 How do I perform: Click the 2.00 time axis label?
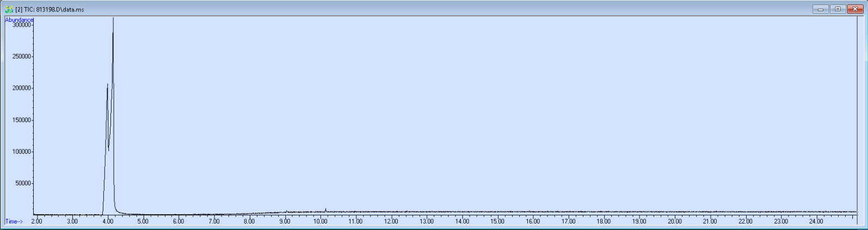[36, 221]
